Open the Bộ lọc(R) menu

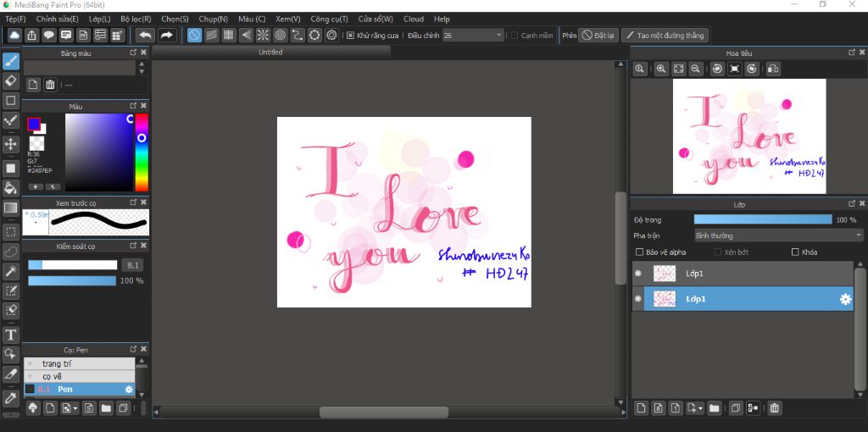[136, 19]
